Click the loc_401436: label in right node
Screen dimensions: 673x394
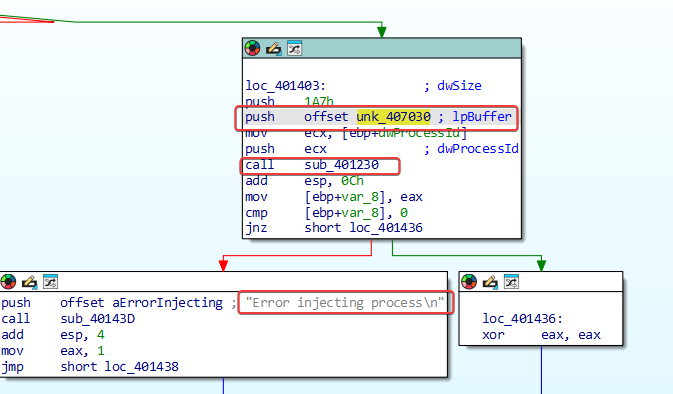[x=522, y=319]
